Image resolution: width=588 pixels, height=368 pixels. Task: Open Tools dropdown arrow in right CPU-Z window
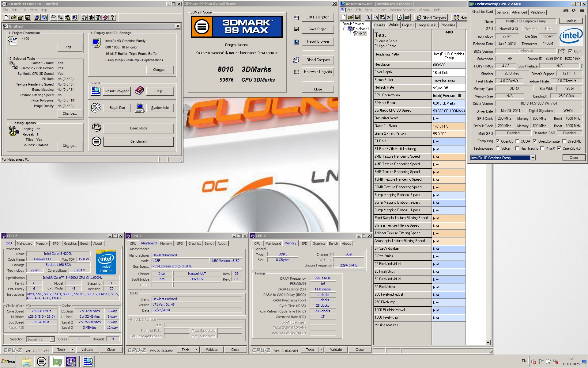pos(321,350)
